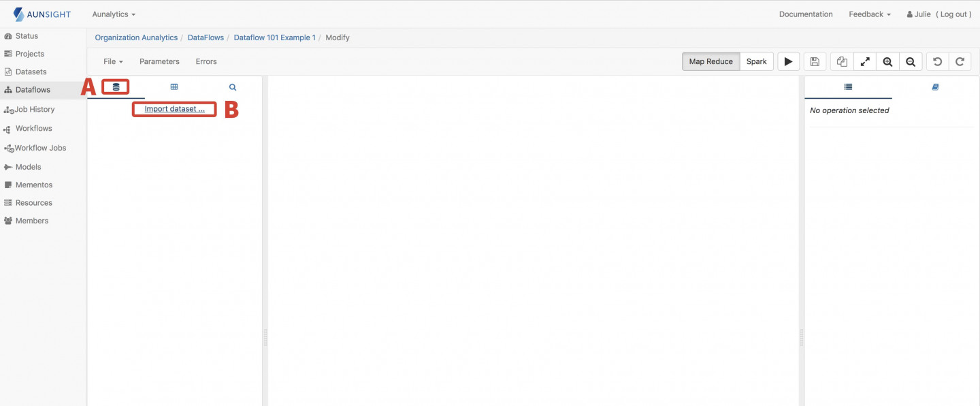
Task: Open the search magnifier tab
Action: pos(233,87)
